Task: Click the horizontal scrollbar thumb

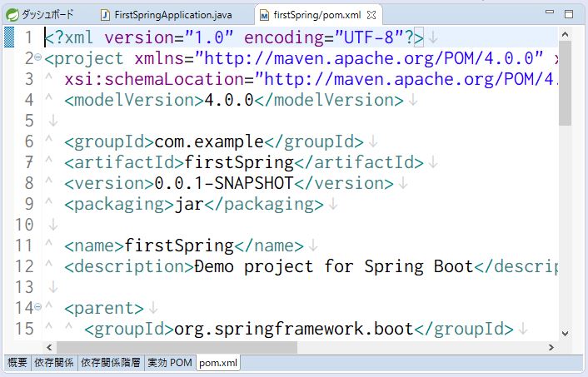Action: pyautogui.click(x=177, y=347)
